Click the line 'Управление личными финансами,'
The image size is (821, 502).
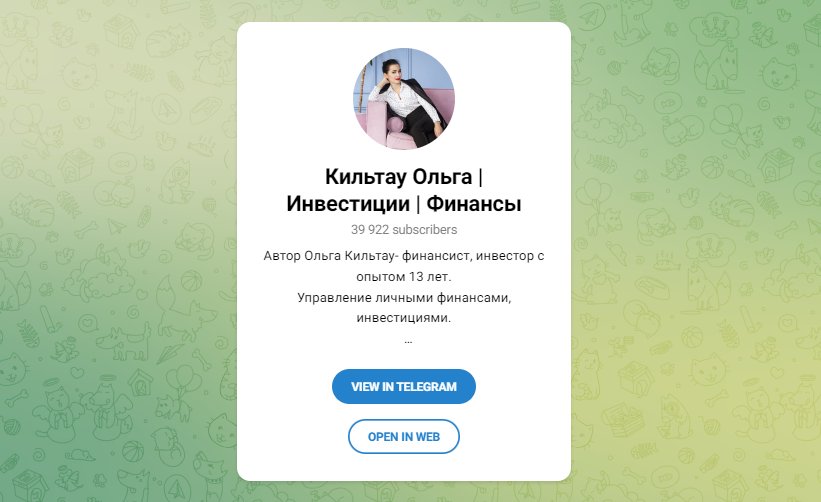coord(404,297)
